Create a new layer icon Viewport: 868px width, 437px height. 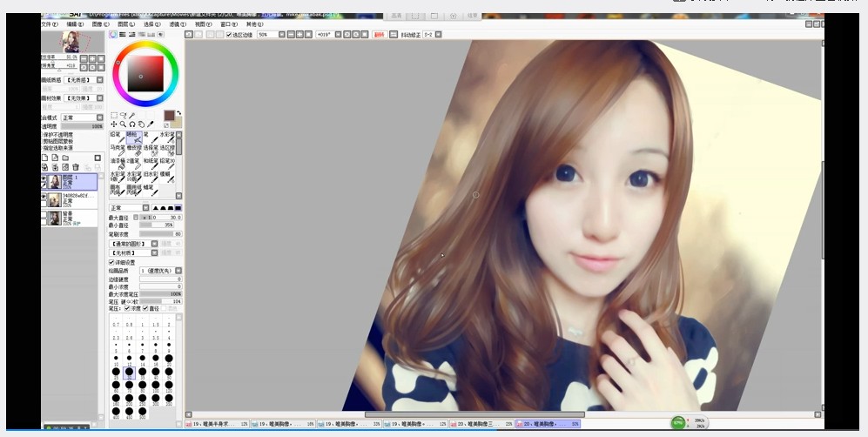point(45,158)
